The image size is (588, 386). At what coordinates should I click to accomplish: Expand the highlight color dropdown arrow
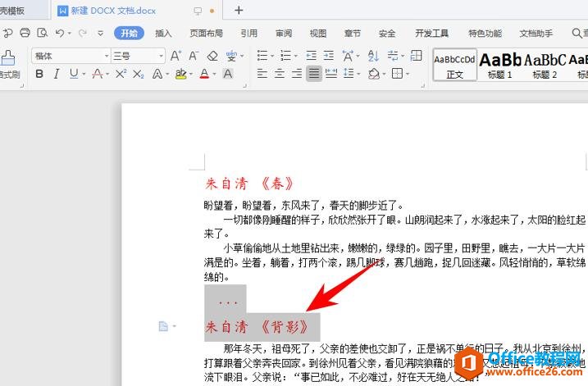click(x=191, y=75)
